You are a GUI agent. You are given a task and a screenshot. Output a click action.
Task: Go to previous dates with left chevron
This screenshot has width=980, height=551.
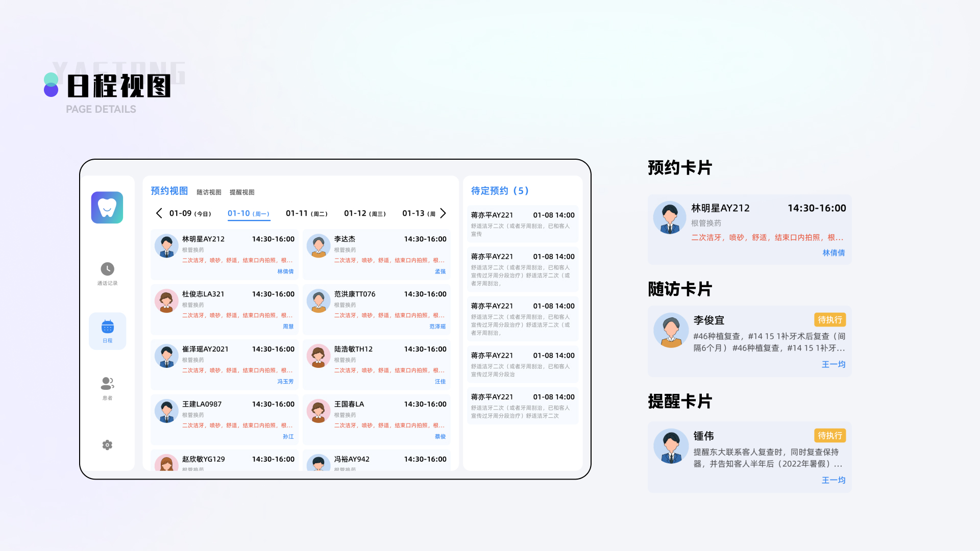tap(159, 213)
